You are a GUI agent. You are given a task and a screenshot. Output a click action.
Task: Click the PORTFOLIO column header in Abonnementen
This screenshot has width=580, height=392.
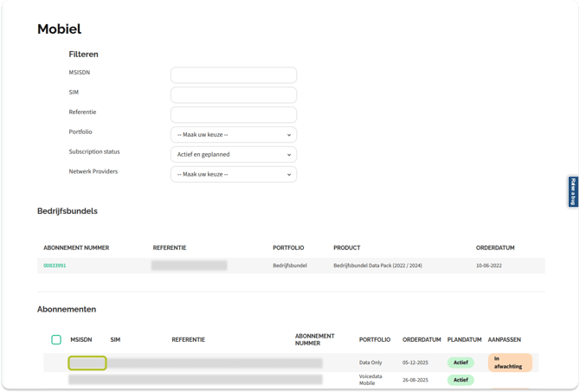click(x=375, y=340)
